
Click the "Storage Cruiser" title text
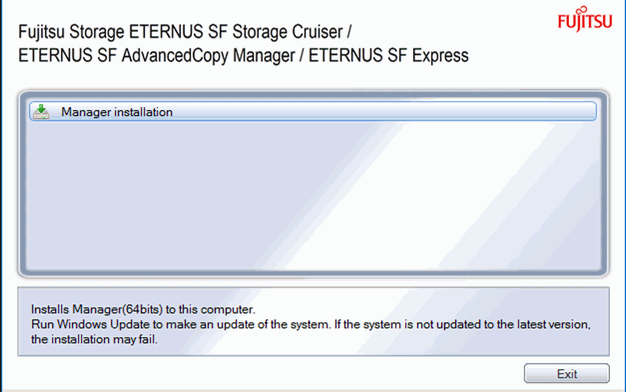(x=287, y=32)
